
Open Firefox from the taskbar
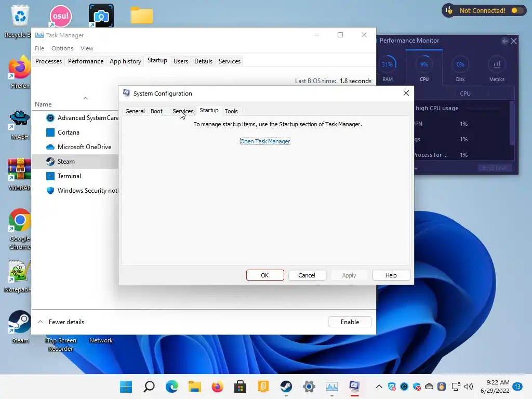[218, 387]
